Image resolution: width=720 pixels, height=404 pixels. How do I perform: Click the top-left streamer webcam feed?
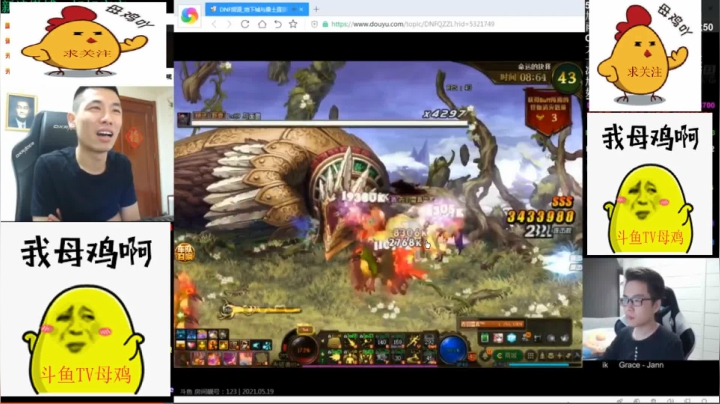87,153
